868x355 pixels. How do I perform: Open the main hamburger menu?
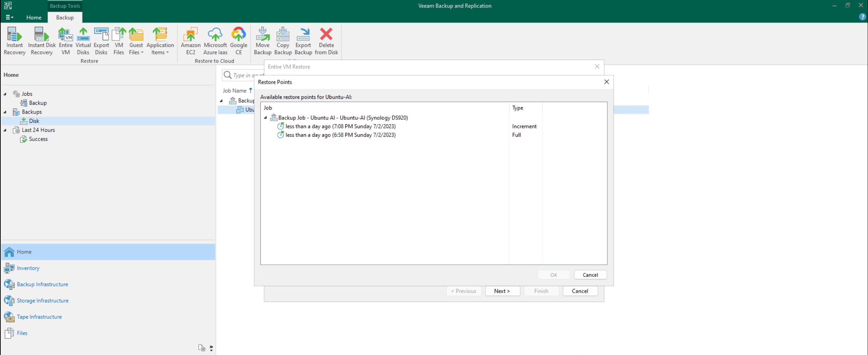click(x=9, y=17)
